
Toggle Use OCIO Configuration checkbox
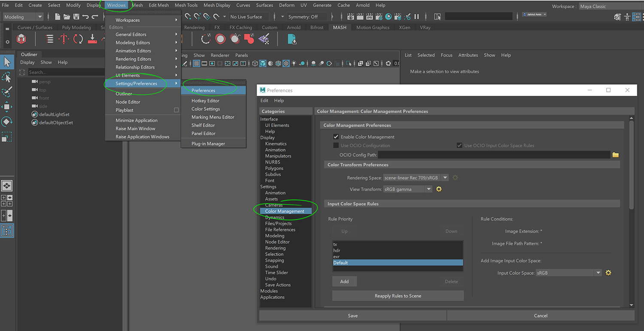(336, 146)
